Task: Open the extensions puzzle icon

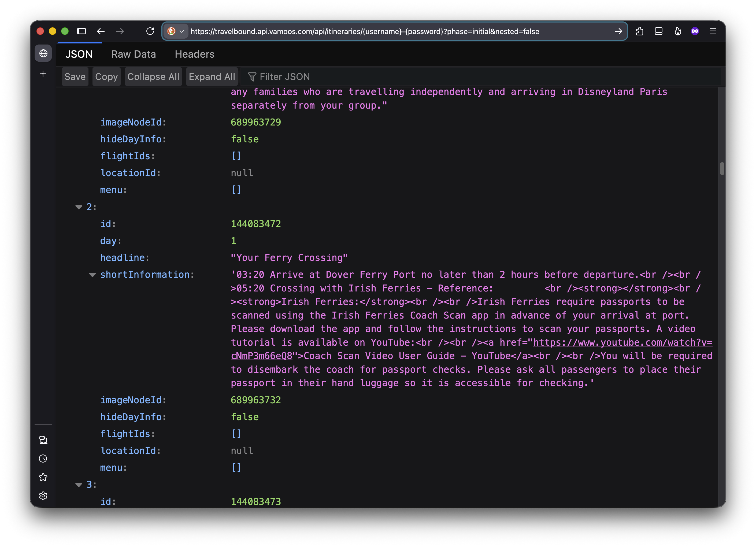Action: [x=639, y=31]
